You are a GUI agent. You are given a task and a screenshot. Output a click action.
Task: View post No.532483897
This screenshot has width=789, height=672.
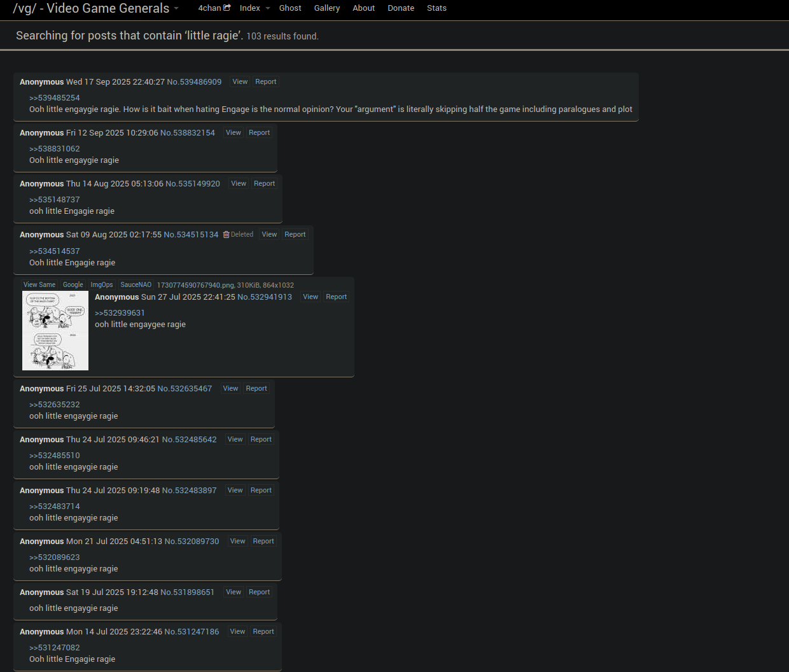pyautogui.click(x=235, y=490)
